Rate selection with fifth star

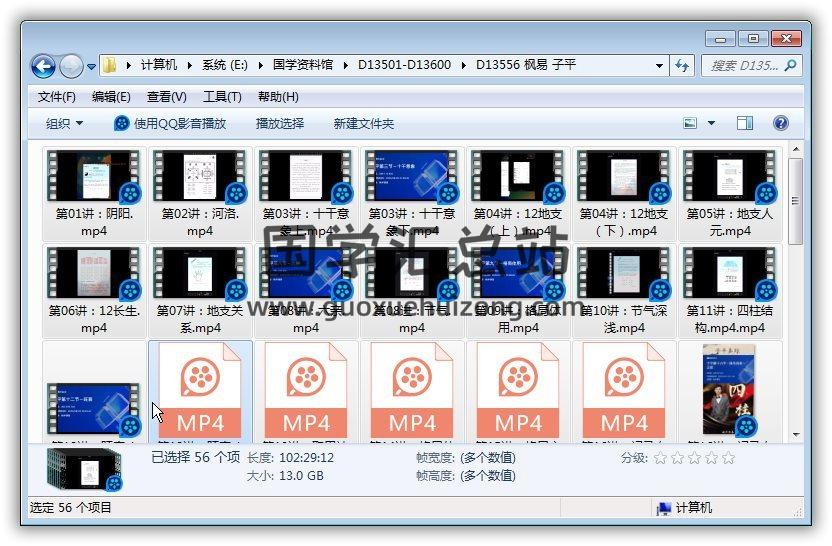pyautogui.click(x=729, y=457)
